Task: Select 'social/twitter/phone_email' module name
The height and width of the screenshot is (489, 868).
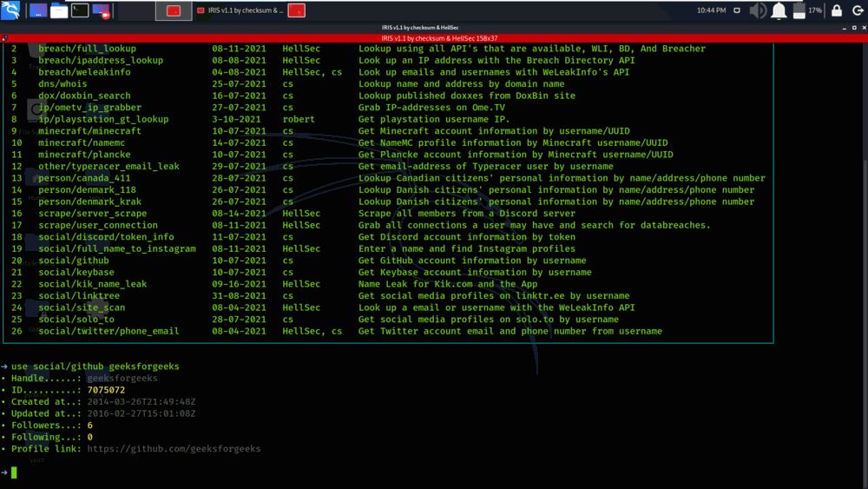Action: (x=108, y=331)
